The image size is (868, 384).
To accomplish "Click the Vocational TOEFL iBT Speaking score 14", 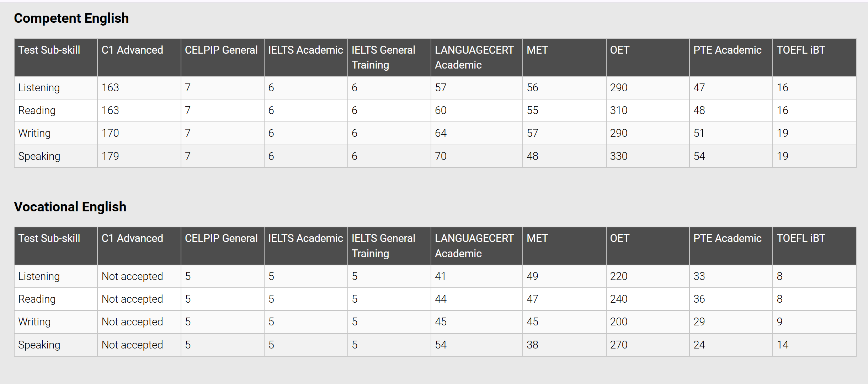I will [x=782, y=345].
